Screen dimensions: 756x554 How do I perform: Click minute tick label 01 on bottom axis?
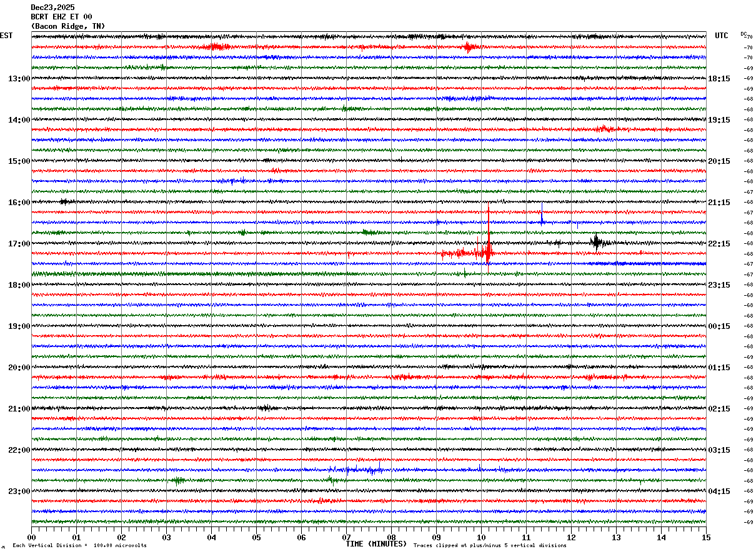click(x=76, y=537)
